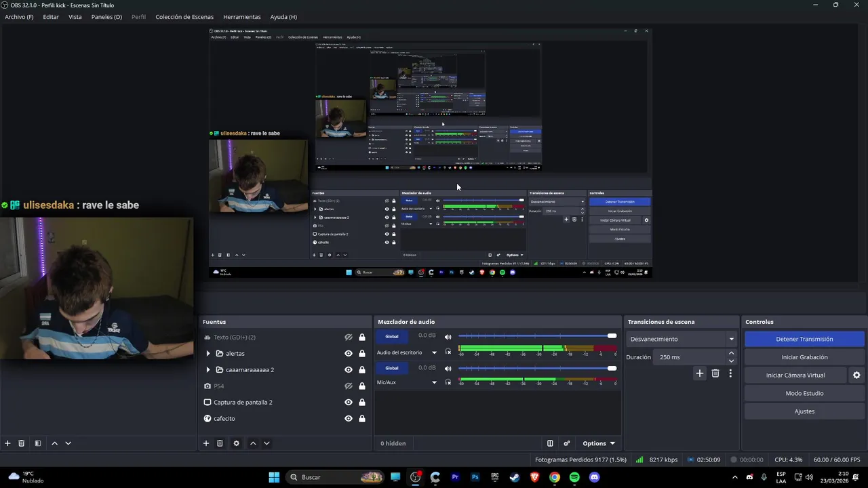The image size is (868, 488).
Task: Adjust the Audio del escritorio volume slider
Action: [x=538, y=336]
